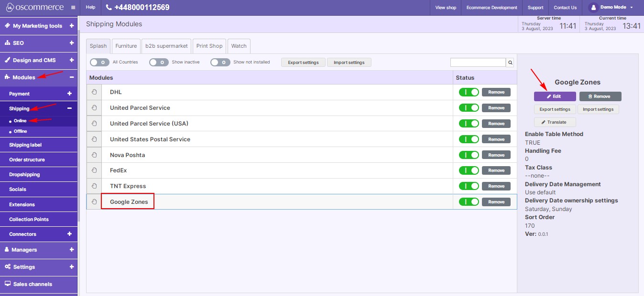The image size is (644, 296).
Task: Open the Demo Mode dropdown arrow
Action: 632,8
